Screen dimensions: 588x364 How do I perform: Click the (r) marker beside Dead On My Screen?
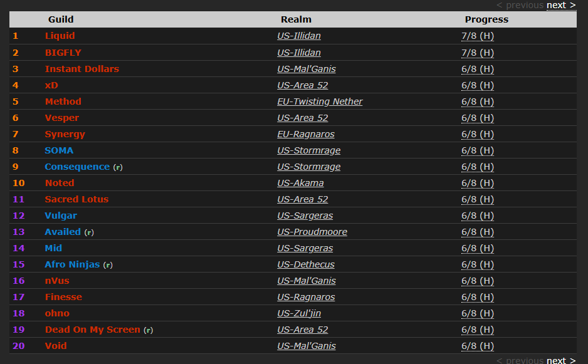pos(148,330)
